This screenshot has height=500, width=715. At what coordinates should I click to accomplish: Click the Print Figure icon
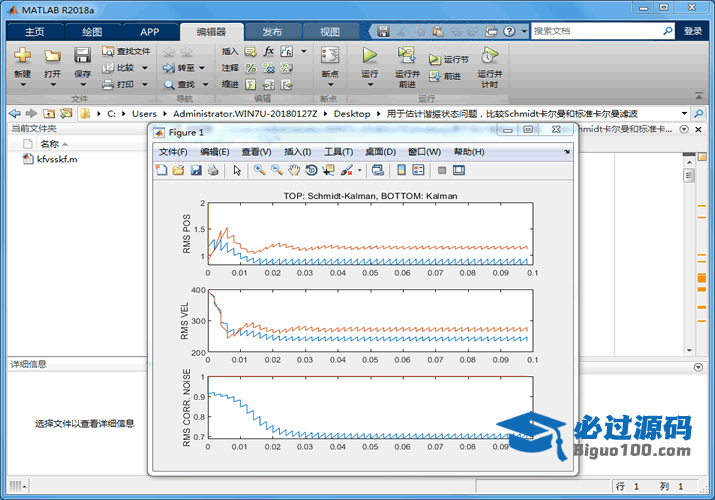coord(212,170)
